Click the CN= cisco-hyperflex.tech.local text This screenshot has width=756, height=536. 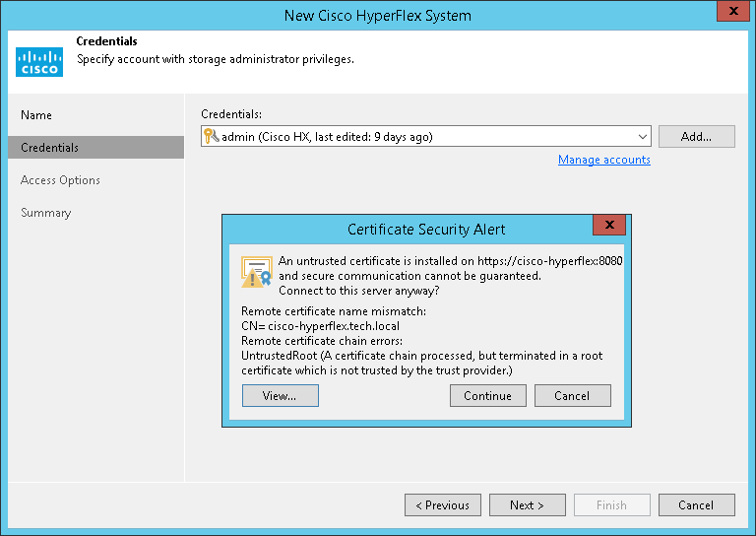(320, 326)
